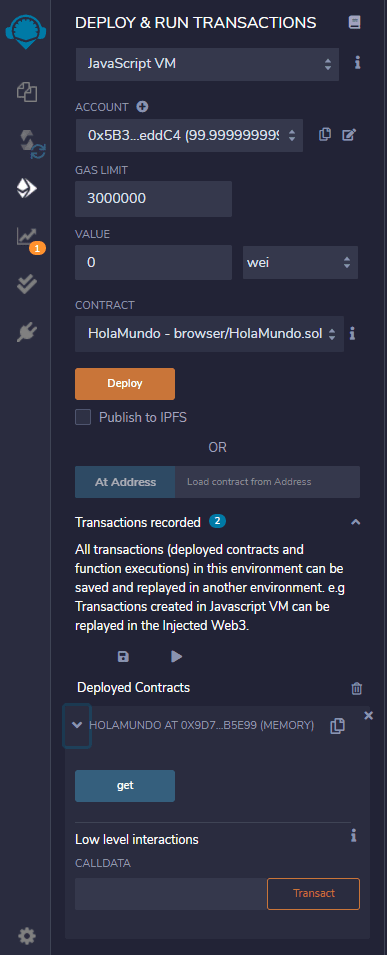Collapse the Transactions recorded section
The height and width of the screenshot is (955, 387).
356,523
